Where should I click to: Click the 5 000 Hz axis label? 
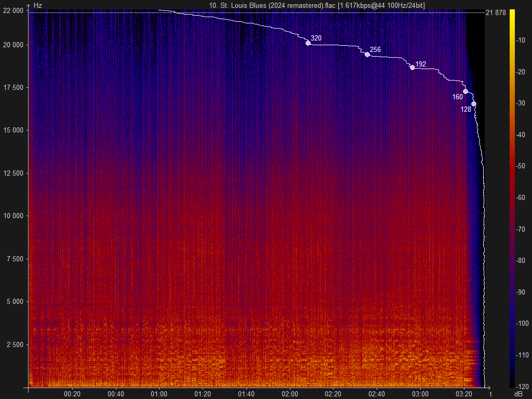point(15,302)
